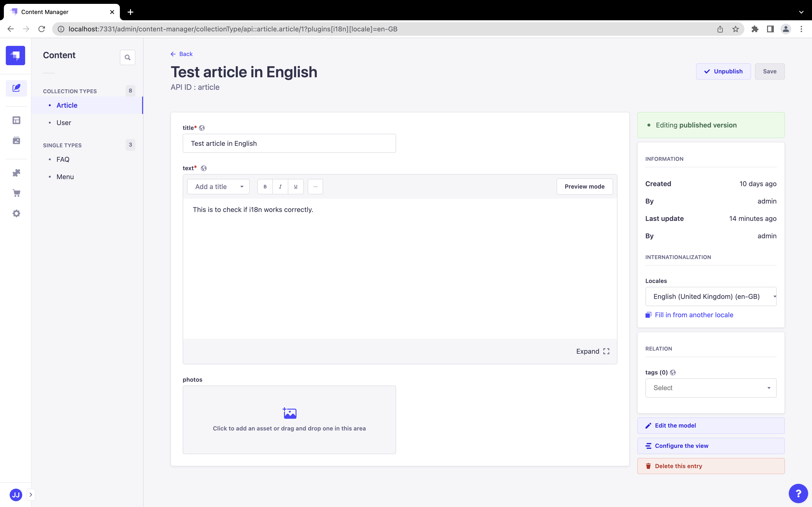Select User collection type
Viewport: 812px width, 507px height.
64,123
